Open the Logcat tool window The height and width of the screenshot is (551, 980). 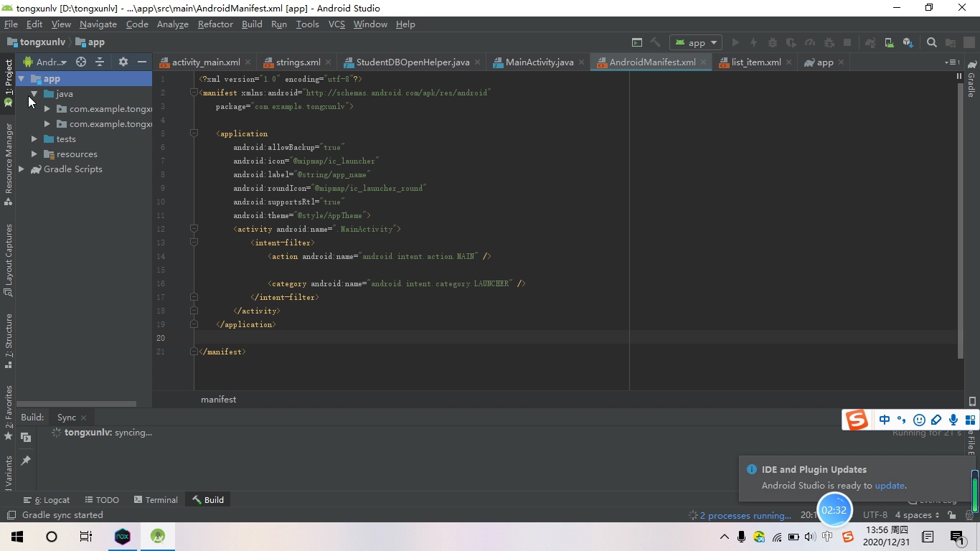(47, 499)
